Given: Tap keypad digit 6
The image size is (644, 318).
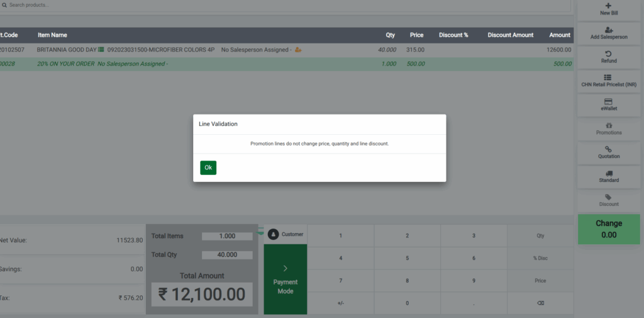Looking at the screenshot, I should click(474, 258).
